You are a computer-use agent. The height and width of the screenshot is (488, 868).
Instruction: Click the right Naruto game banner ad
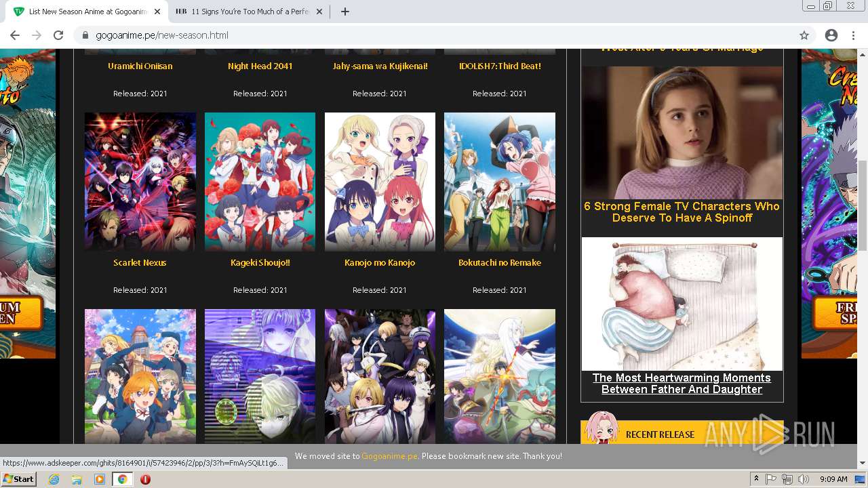829,203
